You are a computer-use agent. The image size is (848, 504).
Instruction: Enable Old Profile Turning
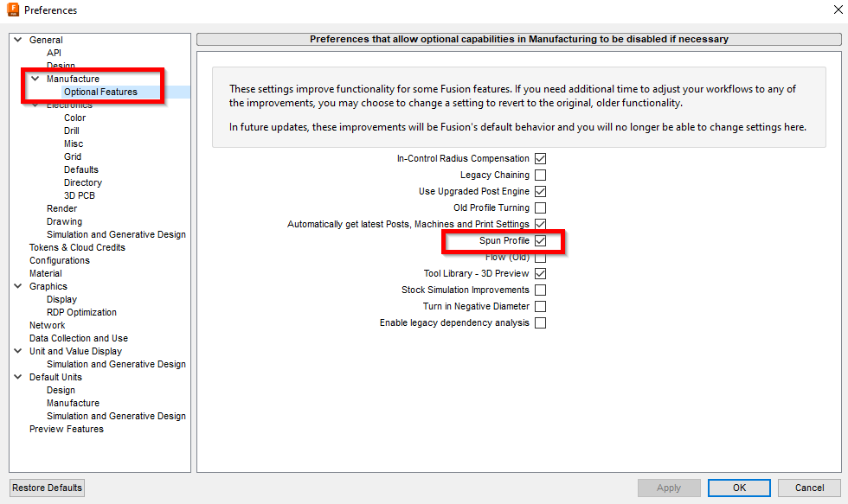(x=540, y=207)
